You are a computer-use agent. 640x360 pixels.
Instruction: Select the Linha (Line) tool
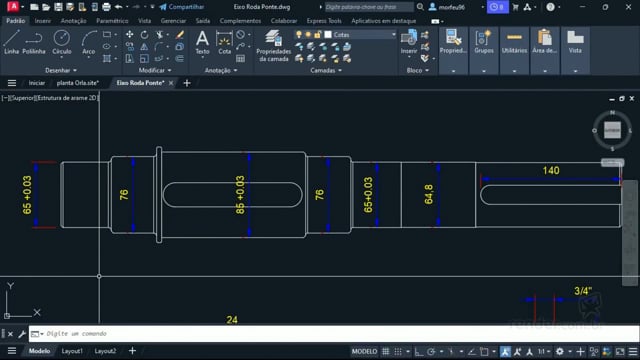(x=11, y=42)
